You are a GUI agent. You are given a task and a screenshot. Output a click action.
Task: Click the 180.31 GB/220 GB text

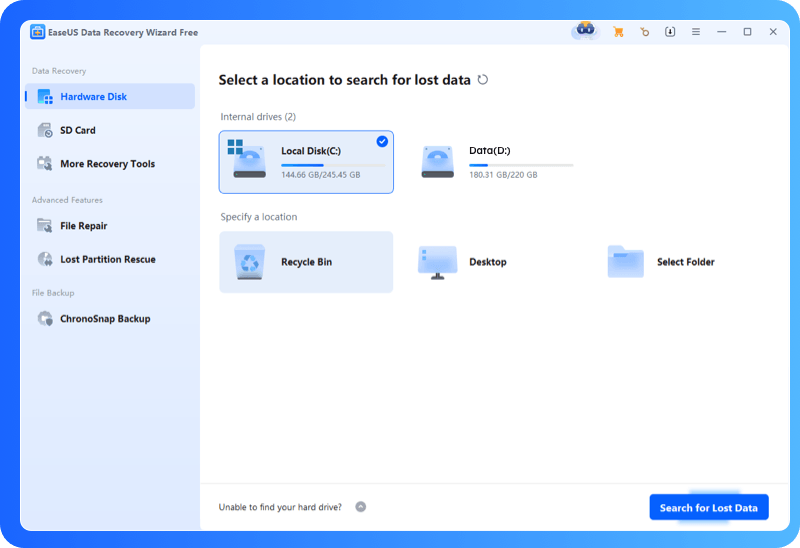point(503,175)
